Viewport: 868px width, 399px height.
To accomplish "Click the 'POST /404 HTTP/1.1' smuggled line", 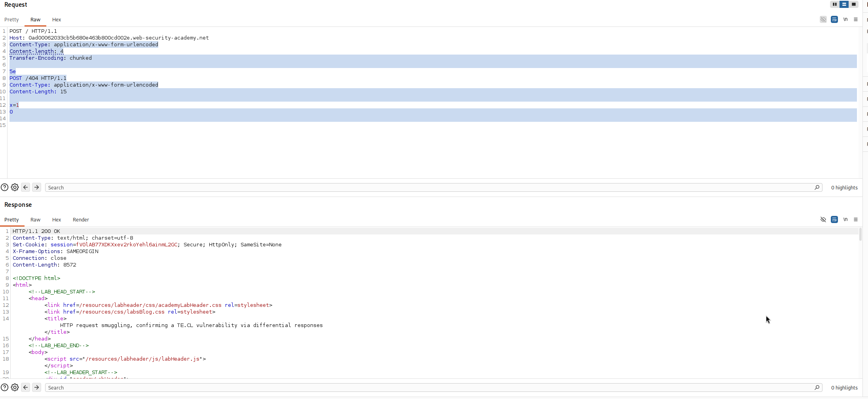I will [38, 78].
